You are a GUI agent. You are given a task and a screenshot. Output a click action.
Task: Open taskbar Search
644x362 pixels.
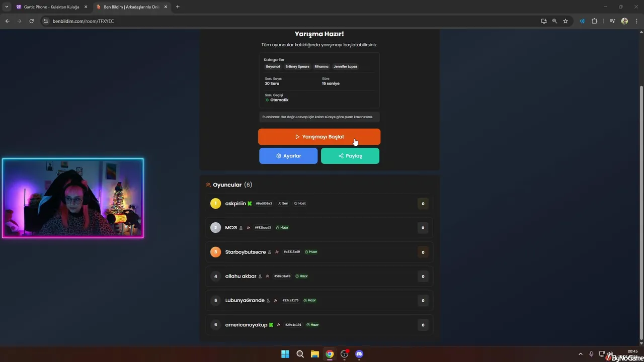(300, 354)
